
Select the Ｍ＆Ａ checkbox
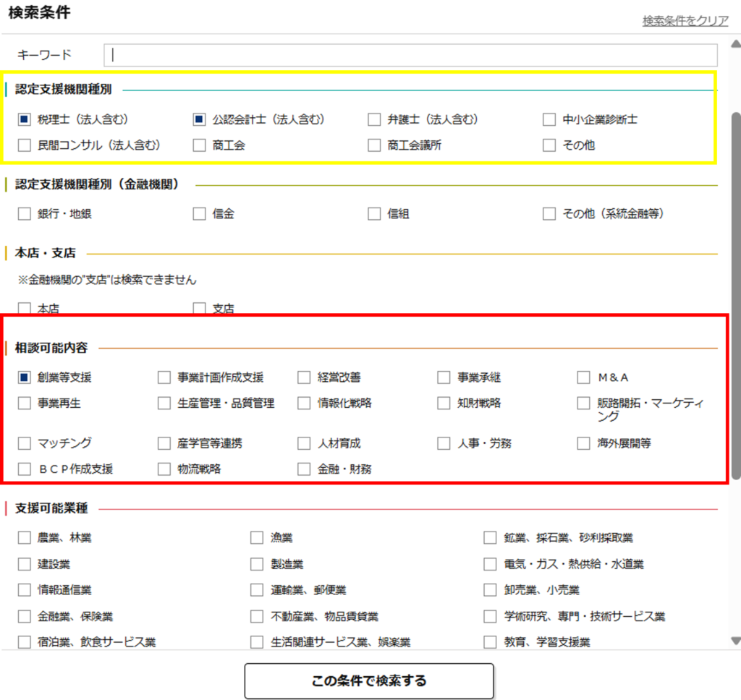click(x=584, y=377)
